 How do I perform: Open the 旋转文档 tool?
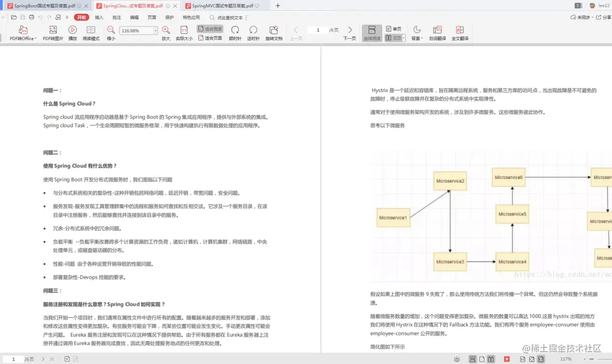click(274, 33)
